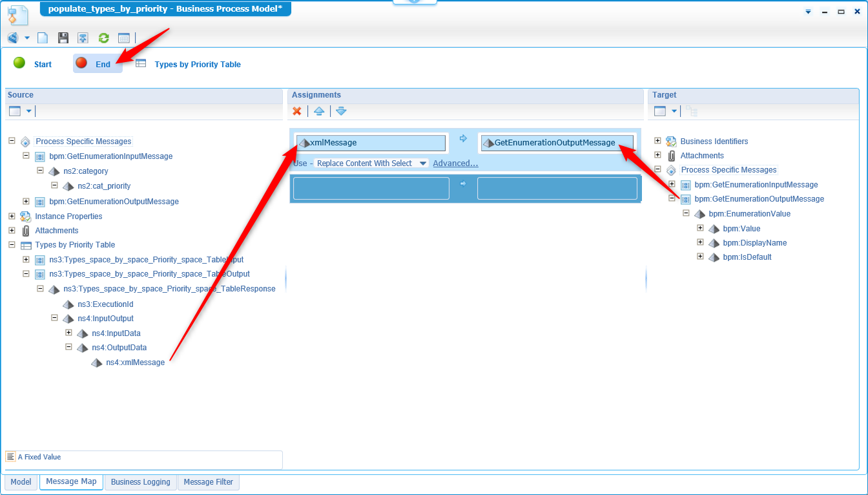The width and height of the screenshot is (868, 495).
Task: Click the empty source field in second assignment row
Action: (371, 189)
